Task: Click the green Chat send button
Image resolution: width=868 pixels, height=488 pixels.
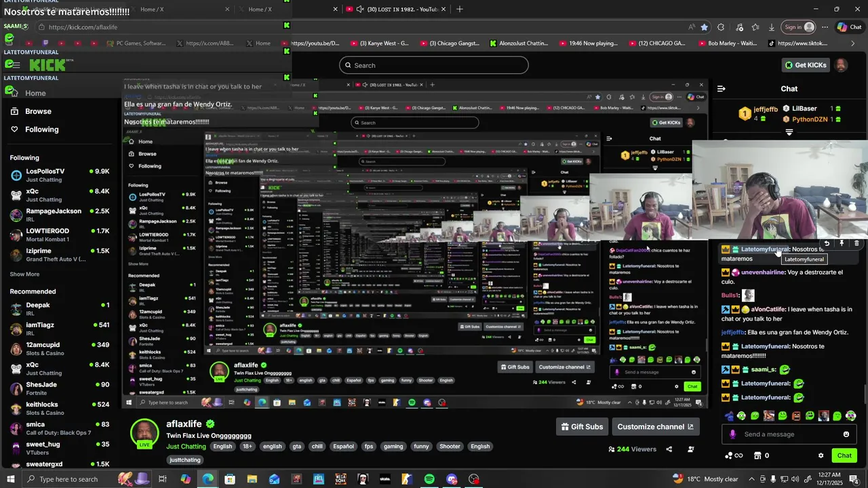Action: point(844,455)
